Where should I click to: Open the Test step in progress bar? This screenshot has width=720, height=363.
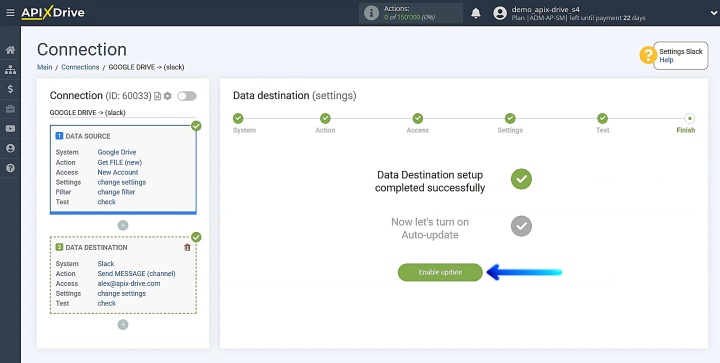(602, 118)
